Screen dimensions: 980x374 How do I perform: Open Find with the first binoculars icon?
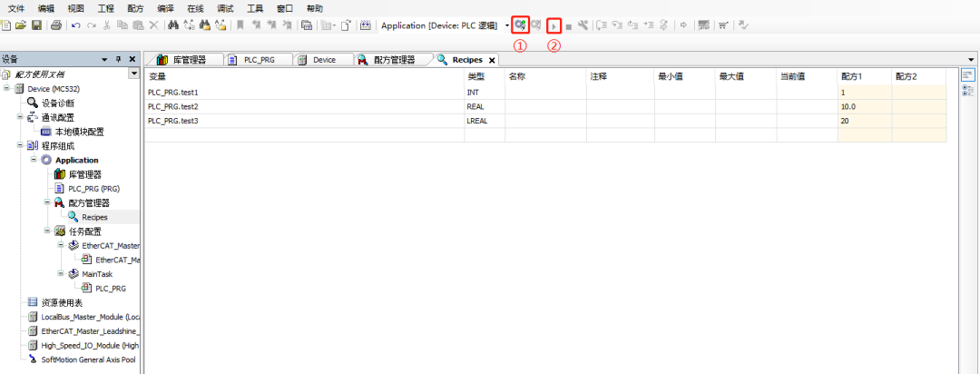click(x=173, y=25)
